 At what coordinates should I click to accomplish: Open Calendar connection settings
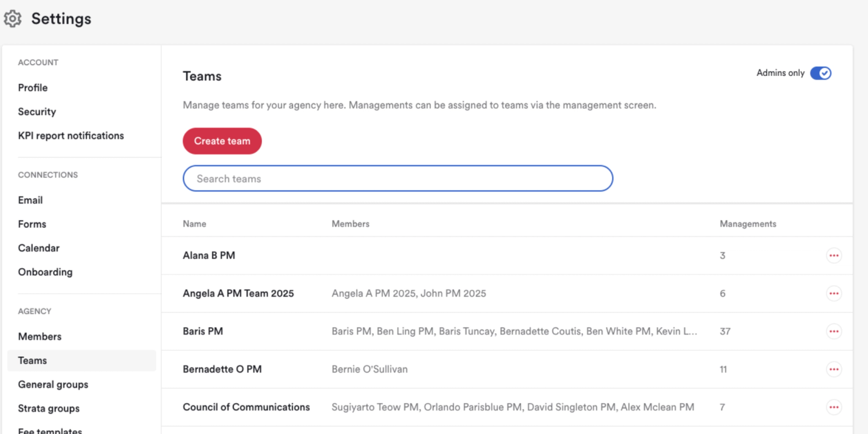39,248
